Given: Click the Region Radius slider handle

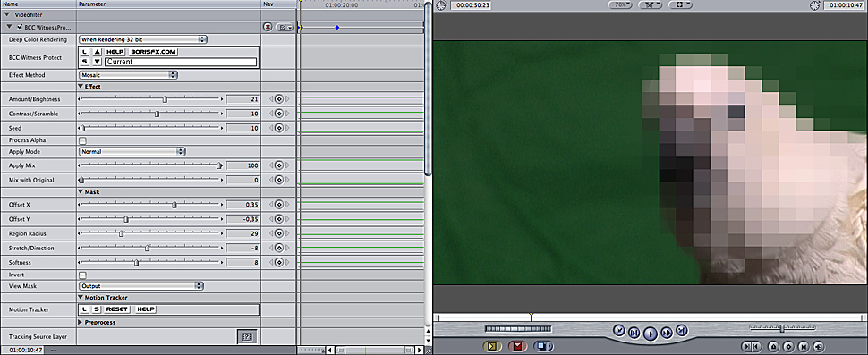Looking at the screenshot, I should point(121,234).
